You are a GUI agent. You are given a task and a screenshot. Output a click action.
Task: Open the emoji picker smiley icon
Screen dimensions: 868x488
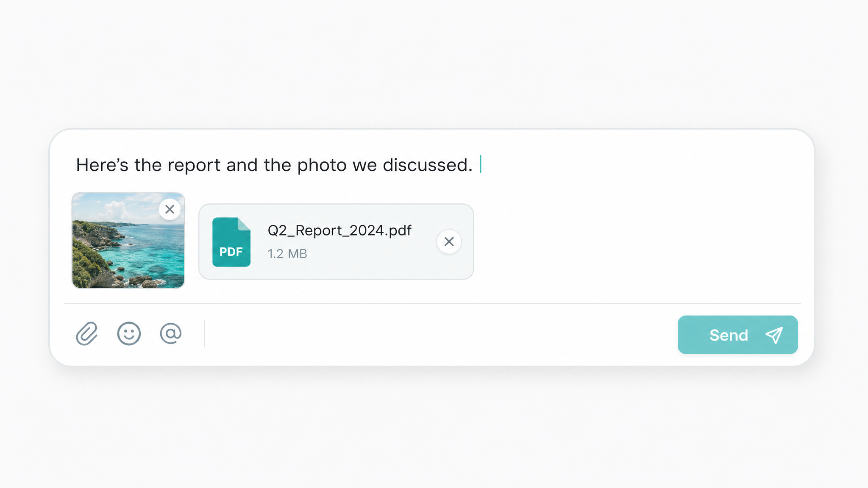(x=129, y=334)
